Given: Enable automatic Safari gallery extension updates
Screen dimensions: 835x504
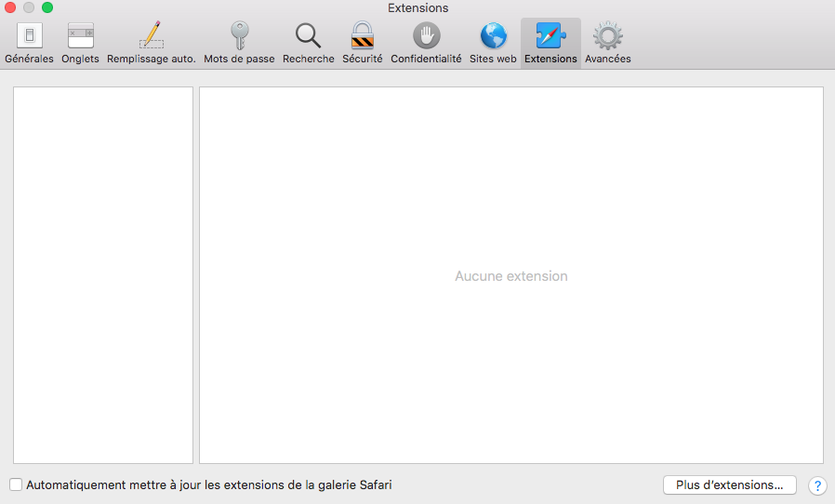Looking at the screenshot, I should point(16,484).
